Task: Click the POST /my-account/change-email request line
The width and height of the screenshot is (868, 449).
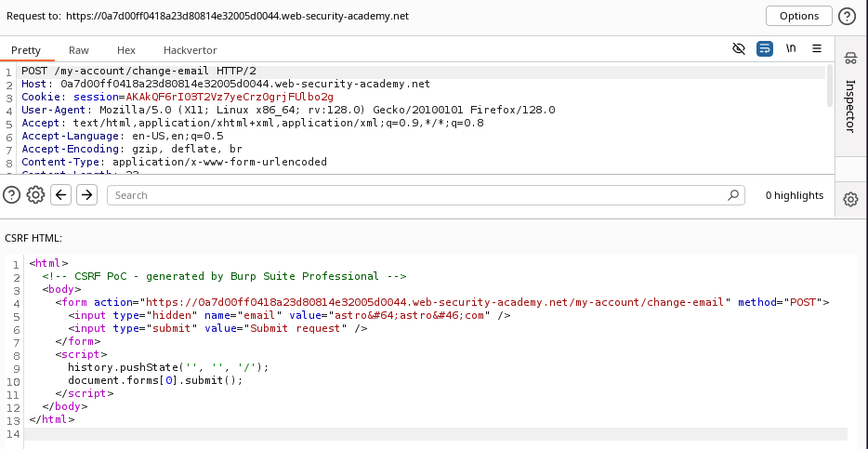Action: coord(139,71)
